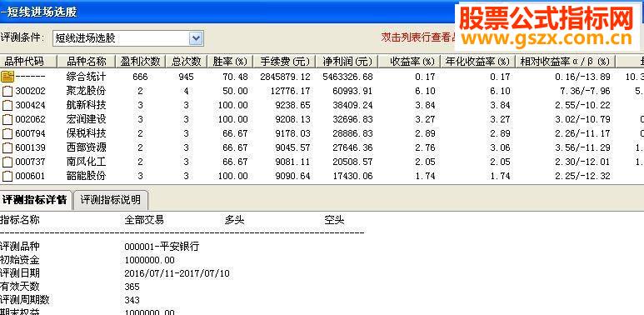The image size is (644, 315).
Task: Click stock code 002062
Action: coord(30,119)
